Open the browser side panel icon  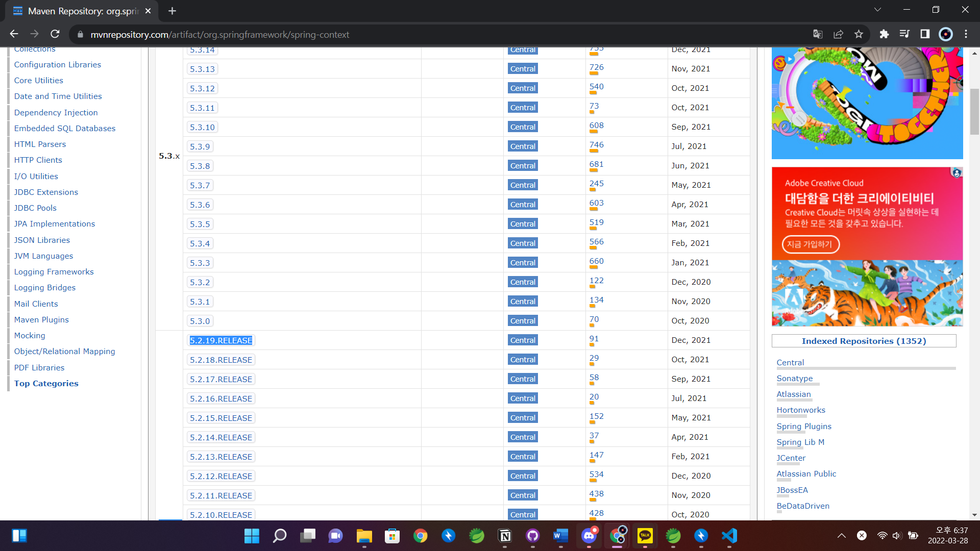coord(925,34)
